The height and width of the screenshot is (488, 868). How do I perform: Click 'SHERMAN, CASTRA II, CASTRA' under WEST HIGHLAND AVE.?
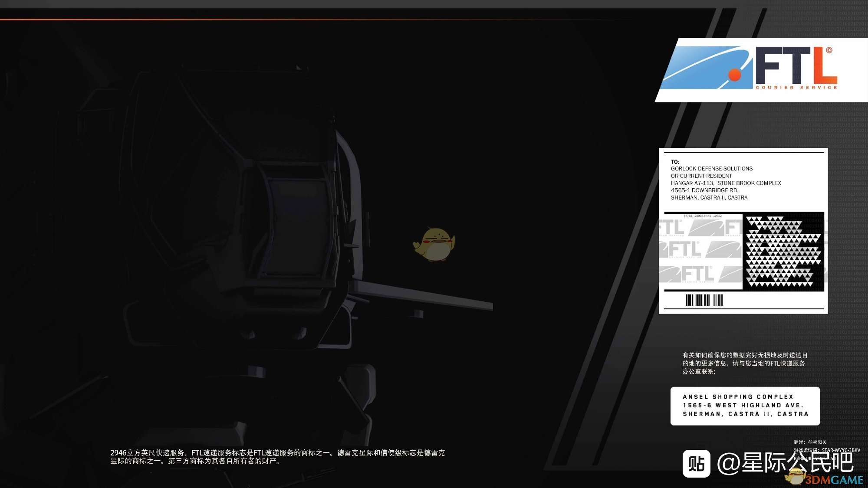[746, 414]
